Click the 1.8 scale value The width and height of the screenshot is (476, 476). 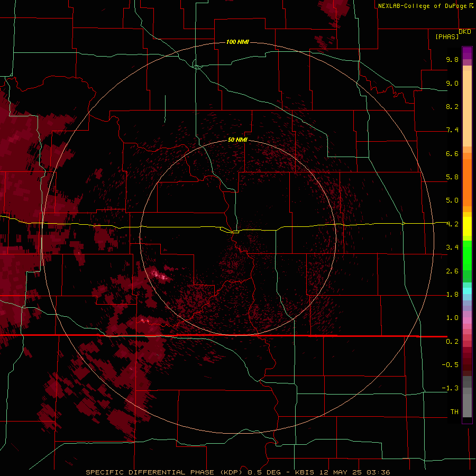click(452, 295)
